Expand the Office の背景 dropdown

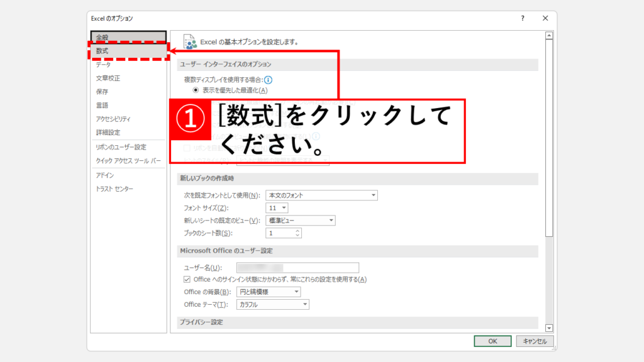pyautogui.click(x=269, y=292)
